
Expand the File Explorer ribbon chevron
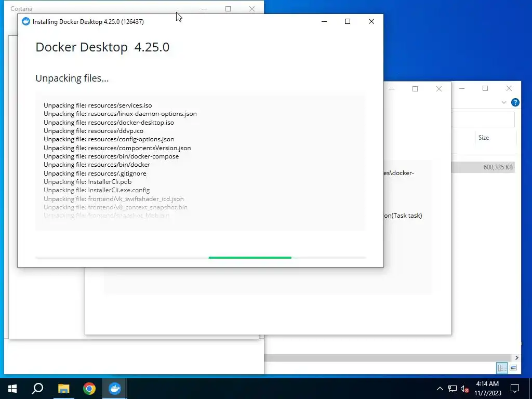(x=504, y=102)
